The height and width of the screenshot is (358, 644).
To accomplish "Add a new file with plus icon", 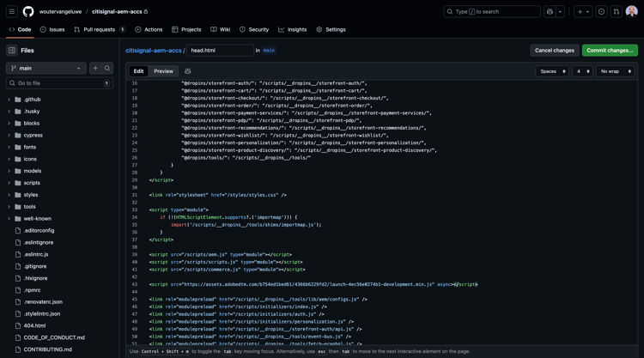I will (x=95, y=68).
